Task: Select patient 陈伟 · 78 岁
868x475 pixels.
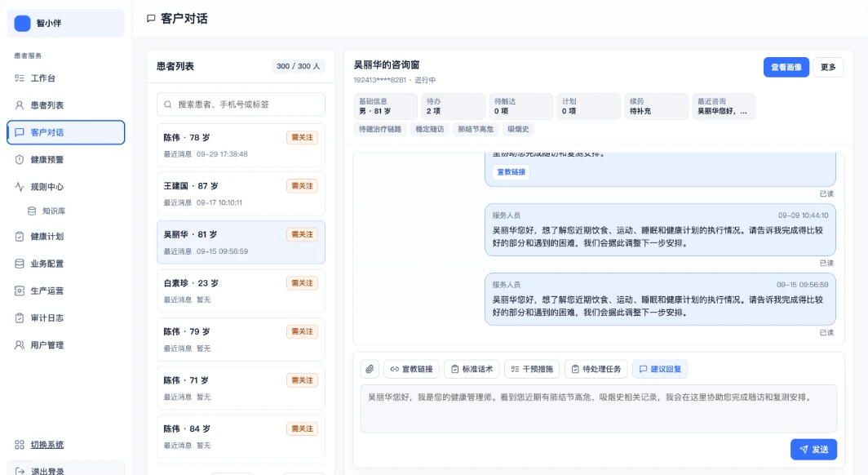Action: click(x=241, y=145)
